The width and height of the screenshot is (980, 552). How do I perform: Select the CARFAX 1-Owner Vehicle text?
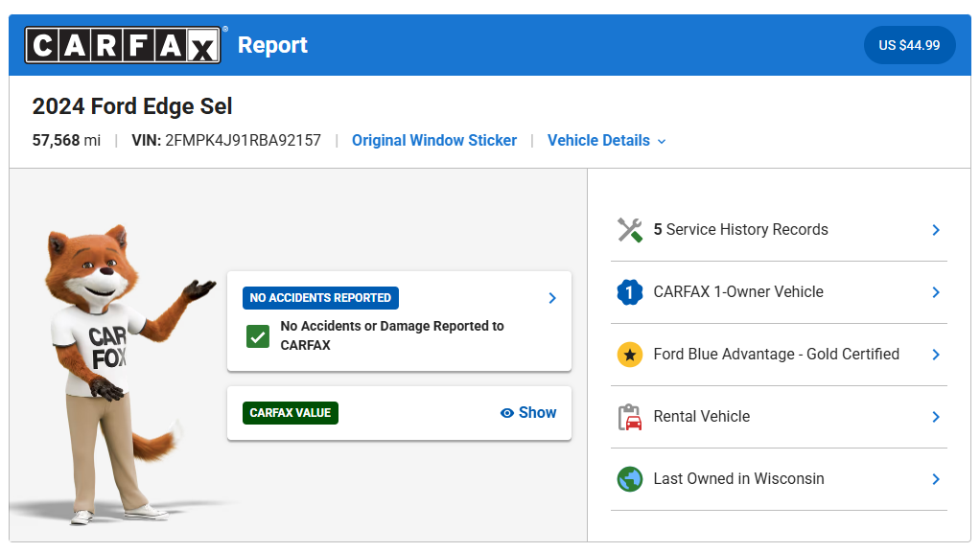[738, 292]
